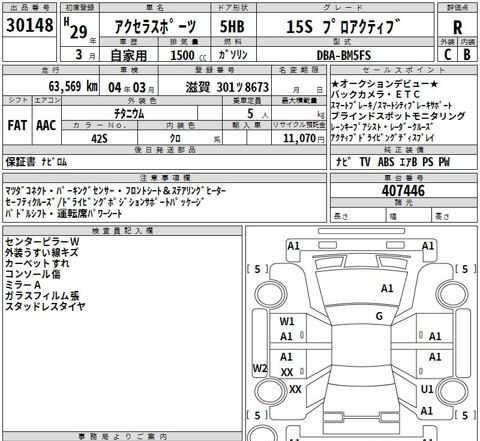
Task: Click the inspector note 外装うすい線キズ
Action: 42,252
